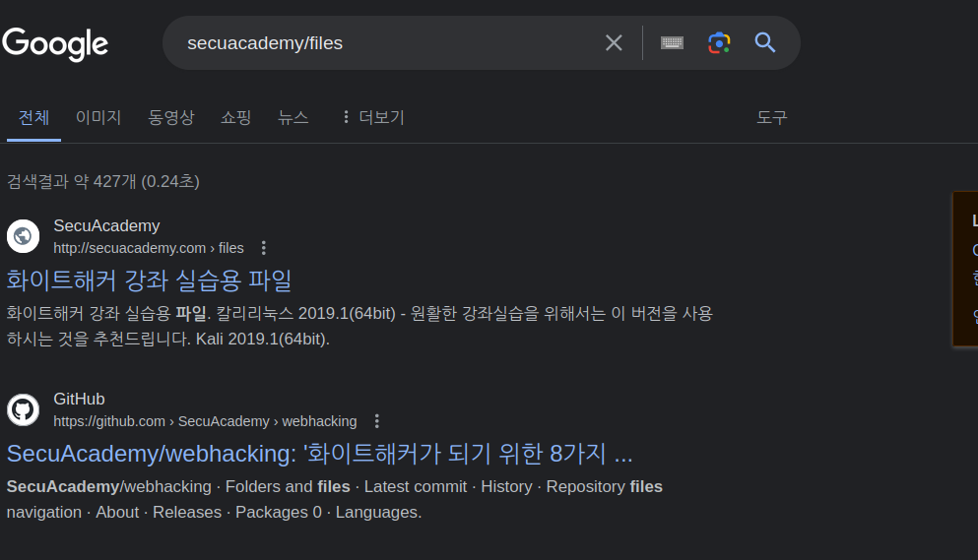Click the SecuAcademy globe favicon

point(23,236)
